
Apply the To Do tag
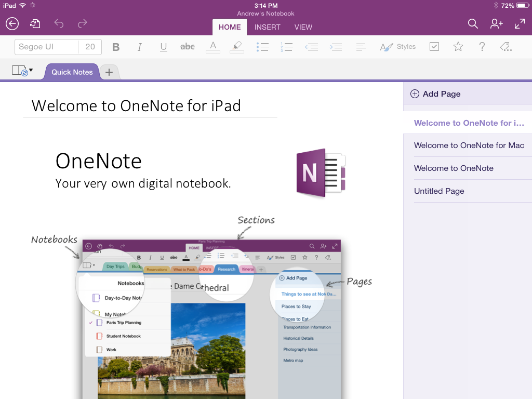point(434,46)
